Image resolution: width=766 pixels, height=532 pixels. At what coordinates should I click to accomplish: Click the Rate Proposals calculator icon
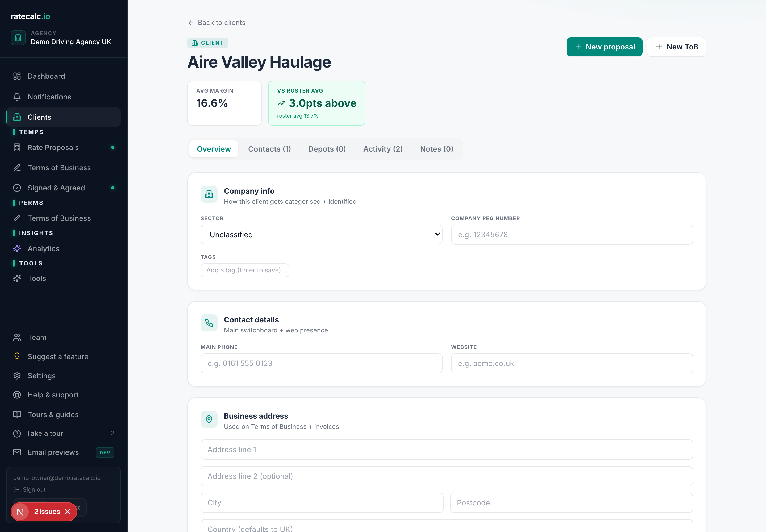[x=17, y=147]
